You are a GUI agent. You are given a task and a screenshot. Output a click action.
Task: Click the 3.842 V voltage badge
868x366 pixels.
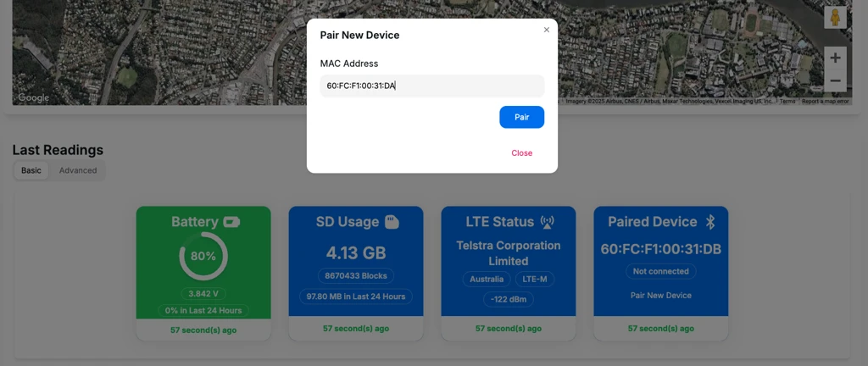coord(203,294)
